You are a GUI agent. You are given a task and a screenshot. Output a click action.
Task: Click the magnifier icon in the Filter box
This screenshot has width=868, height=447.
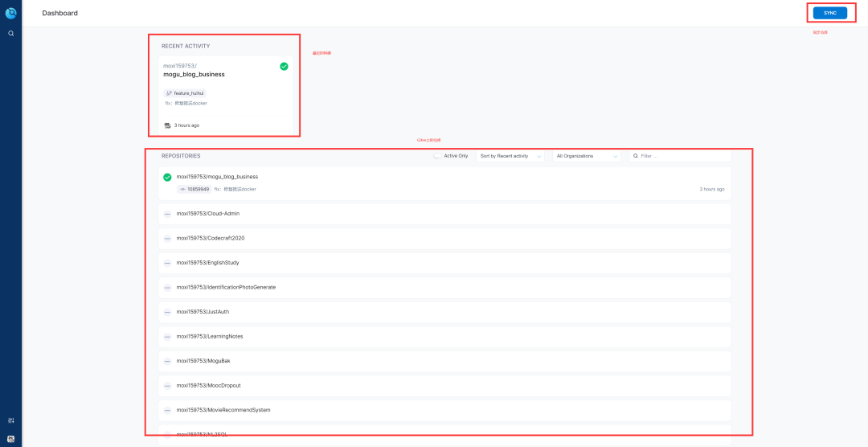(636, 156)
